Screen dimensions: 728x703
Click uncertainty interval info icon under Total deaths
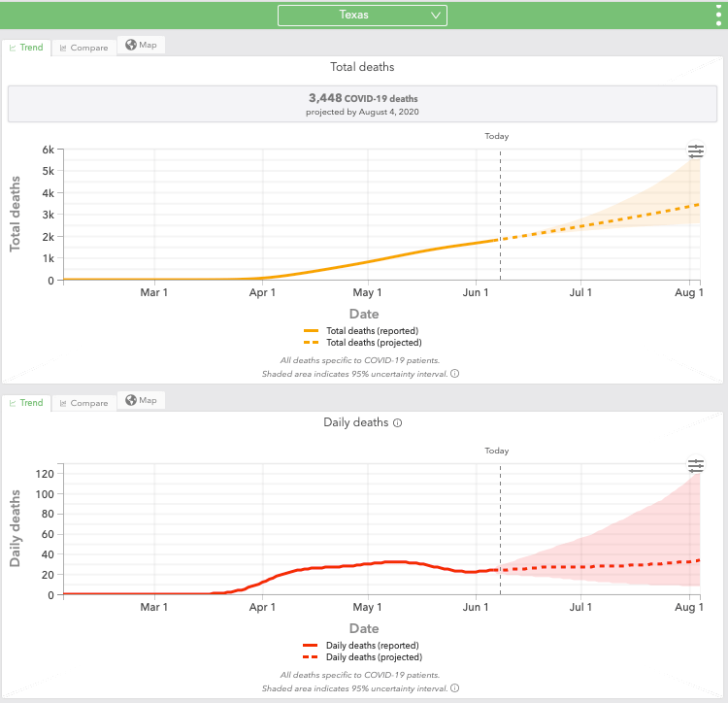454,373
